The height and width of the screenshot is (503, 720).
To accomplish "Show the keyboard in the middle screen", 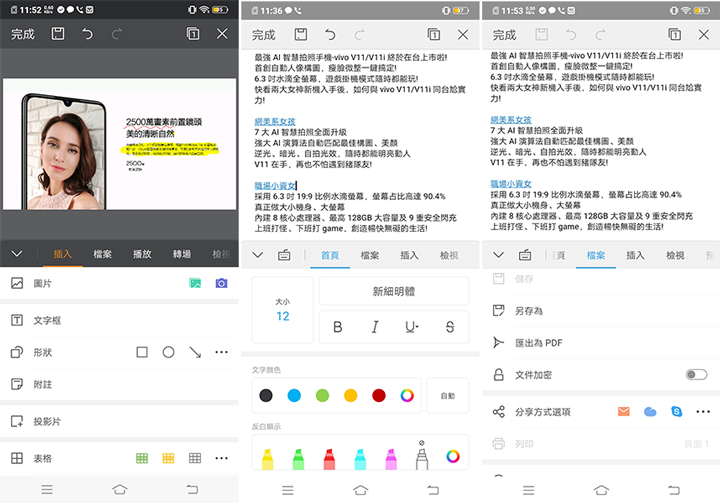I will (284, 255).
